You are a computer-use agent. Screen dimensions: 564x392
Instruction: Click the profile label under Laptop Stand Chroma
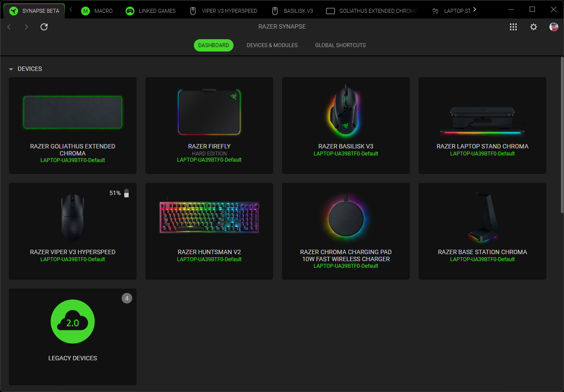pos(482,154)
